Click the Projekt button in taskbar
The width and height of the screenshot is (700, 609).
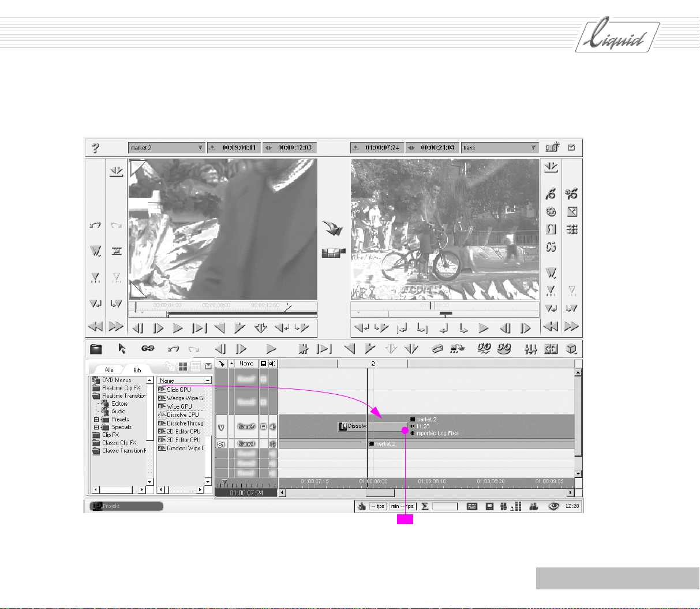pos(126,506)
